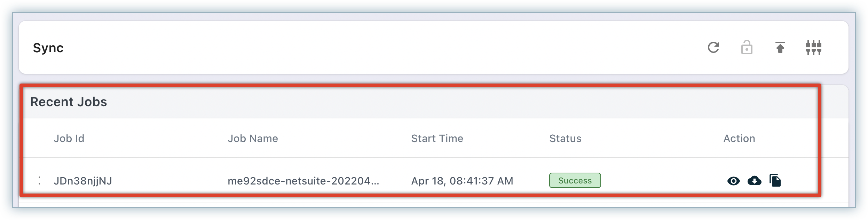Copy the job using the documents icon

(x=775, y=181)
